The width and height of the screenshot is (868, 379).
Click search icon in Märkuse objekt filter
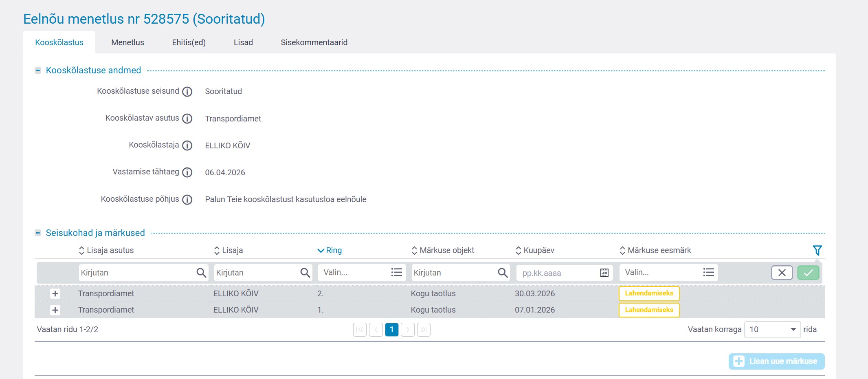point(503,273)
